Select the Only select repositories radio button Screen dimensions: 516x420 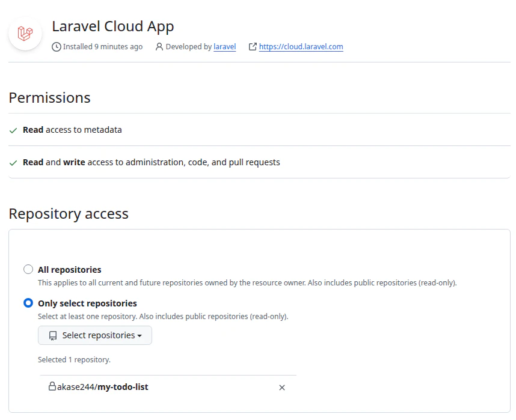tap(28, 303)
